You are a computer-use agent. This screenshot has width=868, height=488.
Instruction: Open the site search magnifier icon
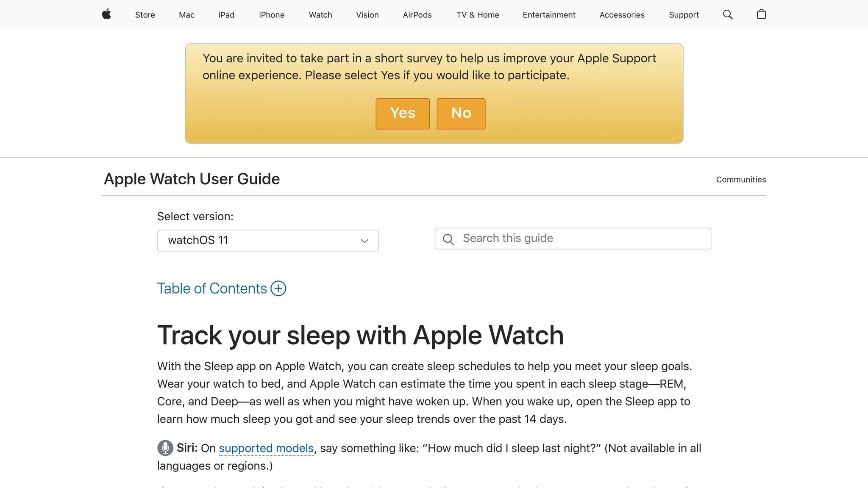(728, 15)
